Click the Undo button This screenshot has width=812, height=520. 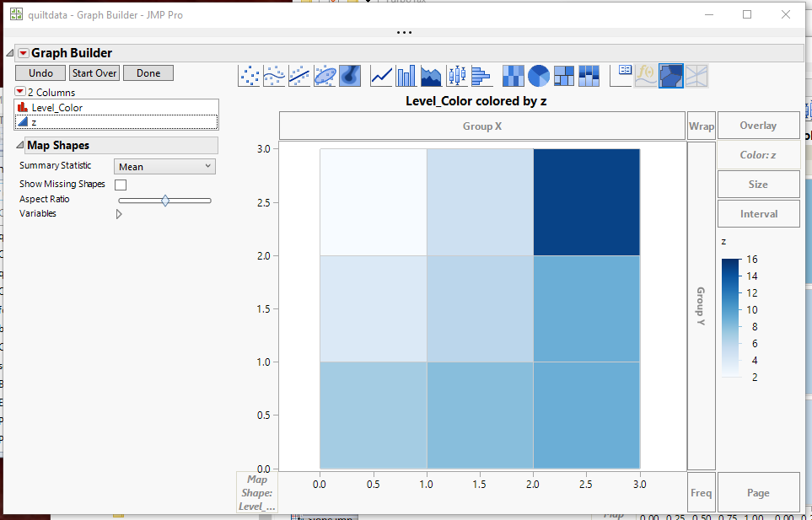[x=41, y=73]
